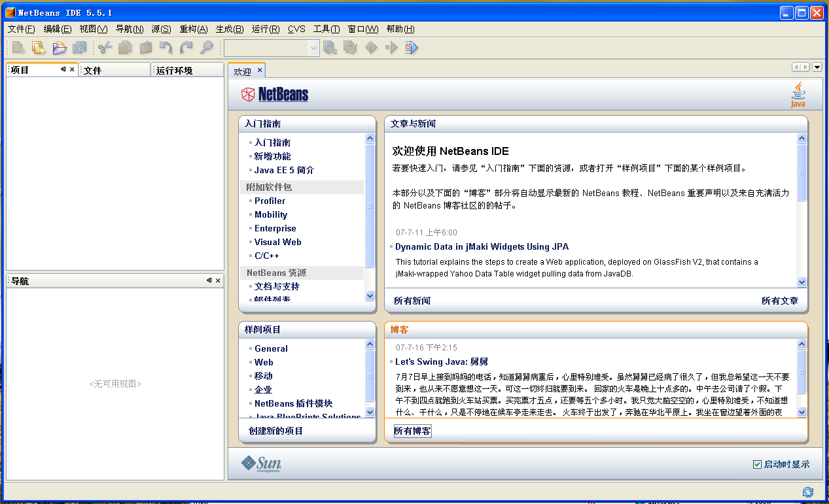829x504 pixels.
Task: Click the Paste clipboard icon
Action: (x=145, y=48)
